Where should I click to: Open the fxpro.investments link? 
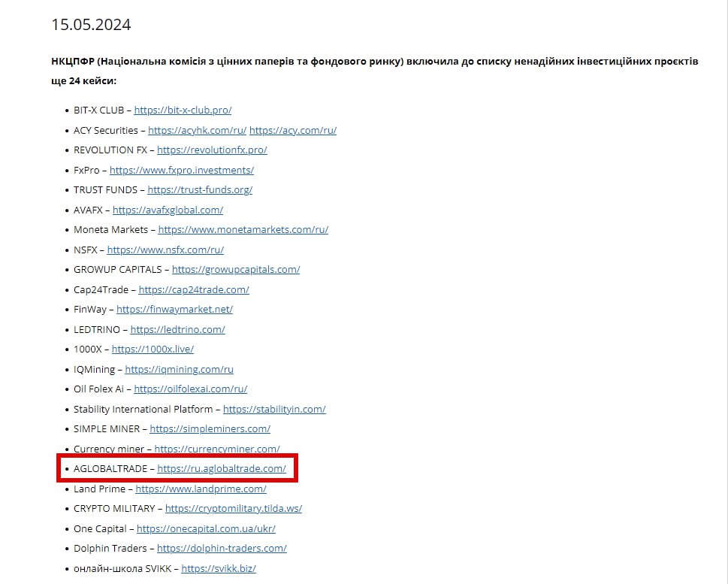tap(181, 170)
